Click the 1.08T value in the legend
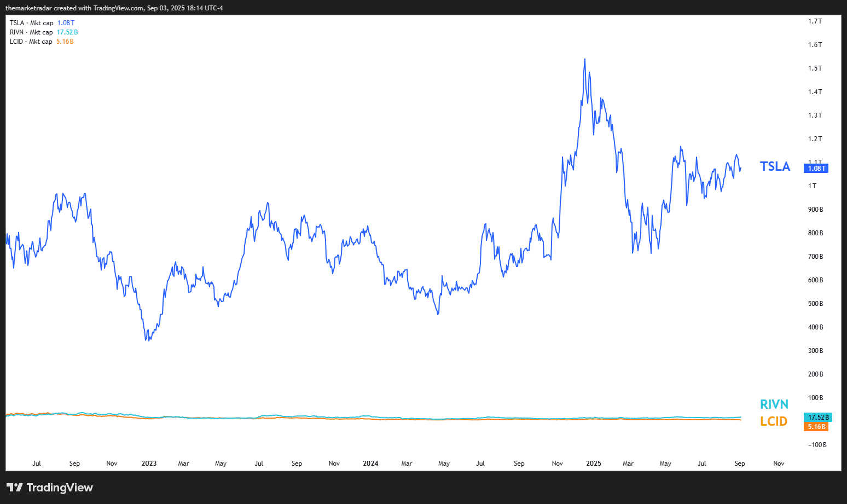The image size is (847, 504). (x=66, y=23)
